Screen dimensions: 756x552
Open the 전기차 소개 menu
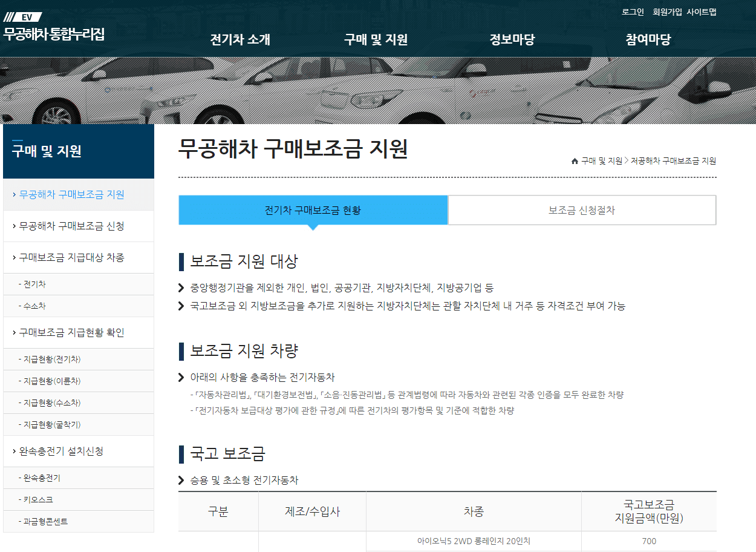pos(240,39)
